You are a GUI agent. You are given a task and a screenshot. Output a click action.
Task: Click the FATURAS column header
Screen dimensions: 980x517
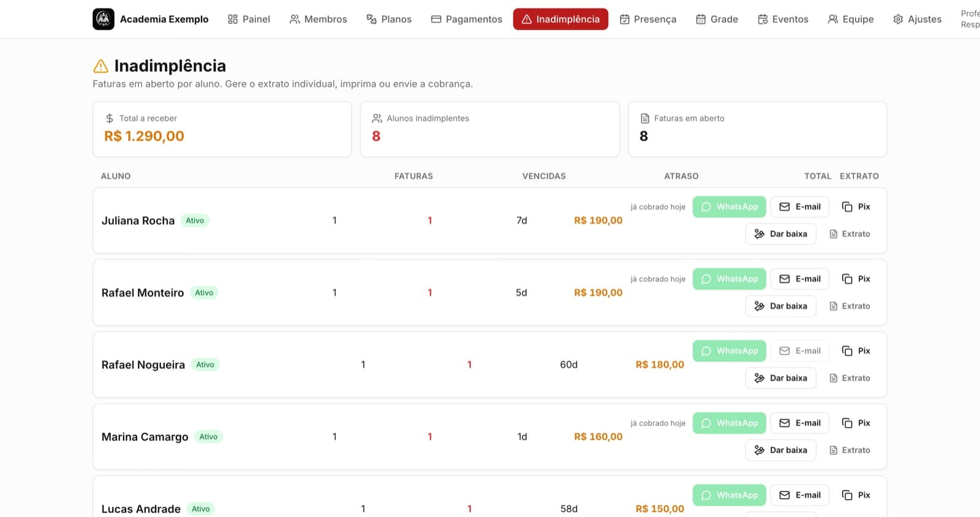pyautogui.click(x=413, y=176)
